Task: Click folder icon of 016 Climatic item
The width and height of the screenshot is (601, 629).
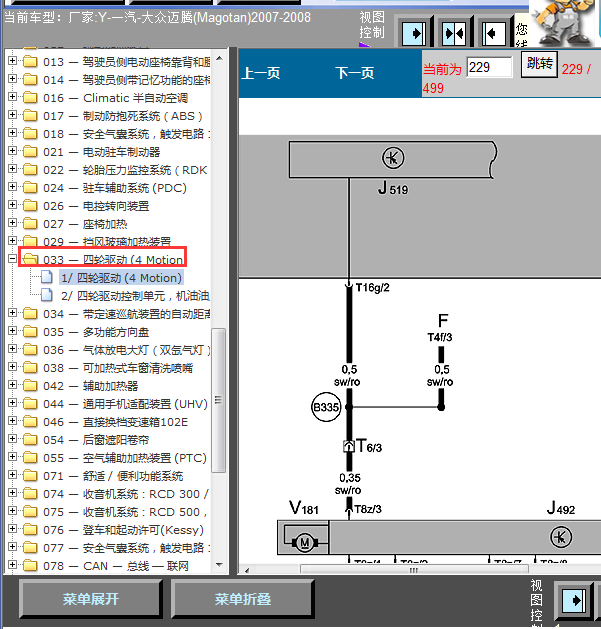Action: point(30,97)
